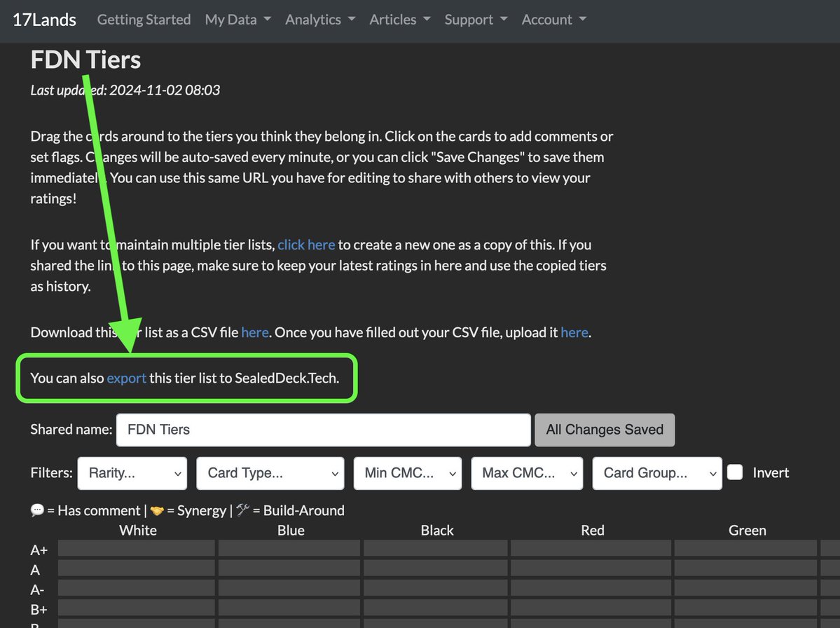Select Getting Started in the navigation bar
The image size is (840, 628).
point(144,20)
